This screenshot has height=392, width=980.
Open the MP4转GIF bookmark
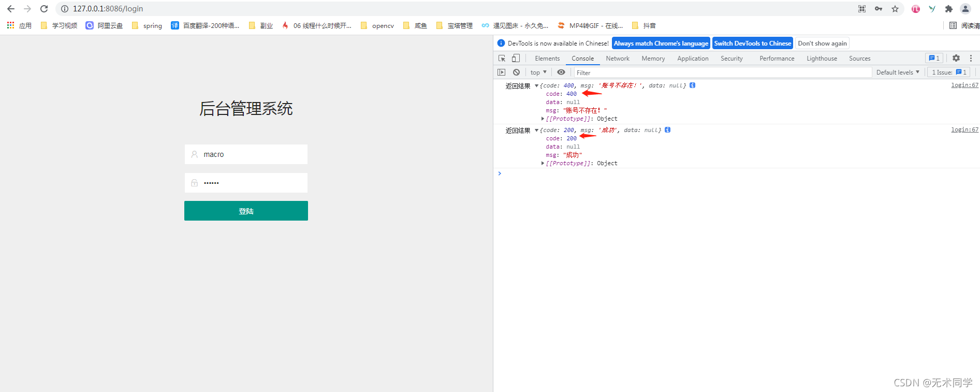[x=590, y=25]
